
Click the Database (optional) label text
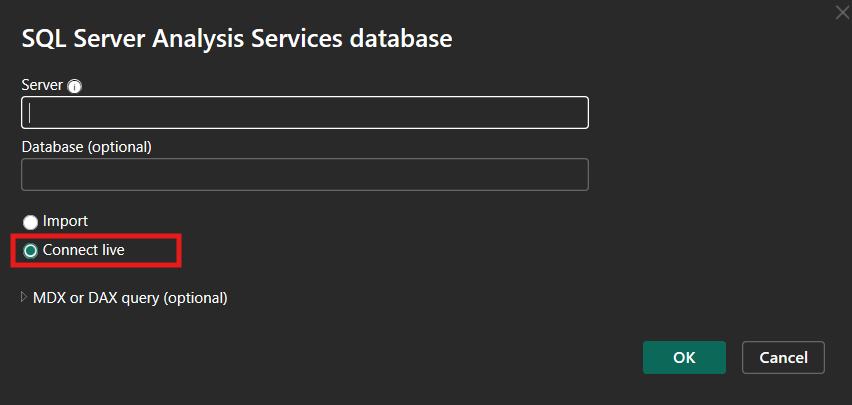pyautogui.click(x=86, y=146)
